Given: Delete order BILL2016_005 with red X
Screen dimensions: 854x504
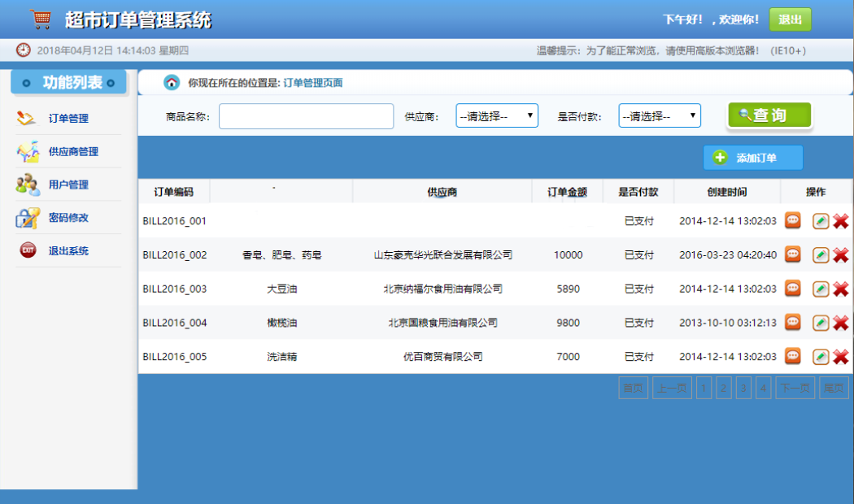Looking at the screenshot, I should pos(841,357).
